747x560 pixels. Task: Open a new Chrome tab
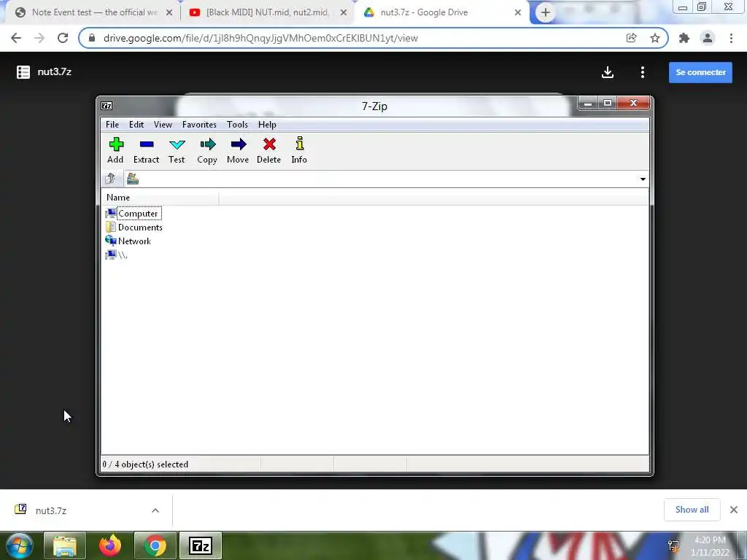[x=546, y=12]
